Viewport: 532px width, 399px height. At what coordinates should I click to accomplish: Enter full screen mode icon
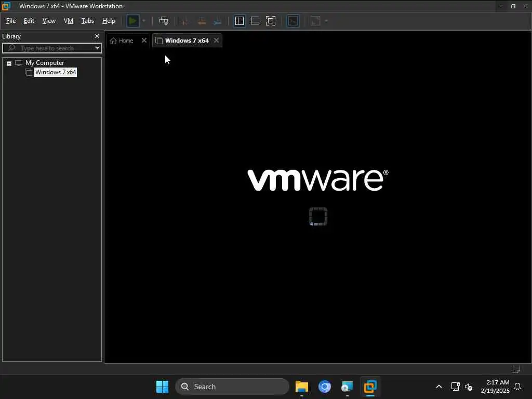coord(271,21)
